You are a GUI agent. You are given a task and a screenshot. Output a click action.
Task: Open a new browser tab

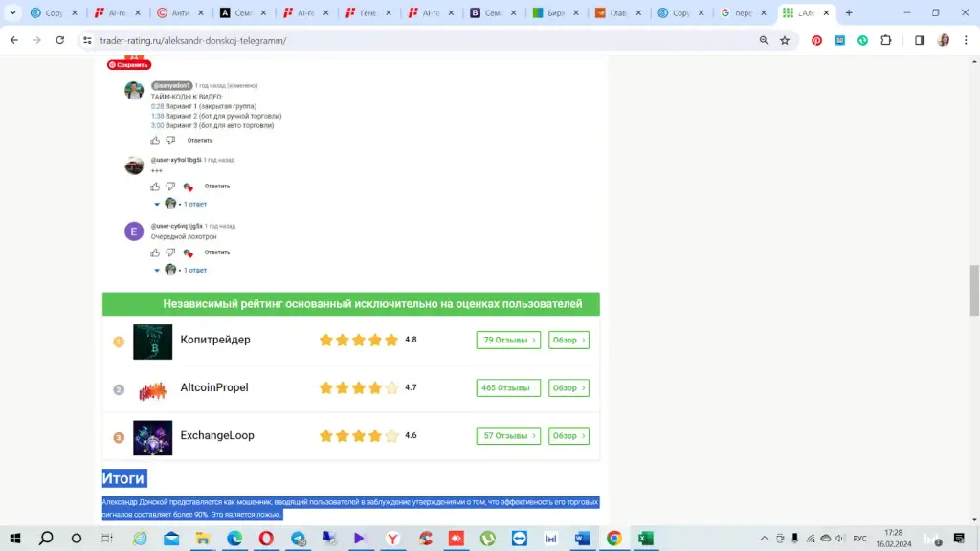[x=849, y=12]
